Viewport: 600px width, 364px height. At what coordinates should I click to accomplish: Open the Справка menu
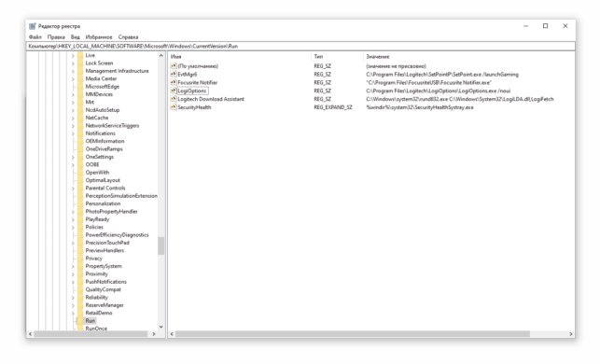[128, 37]
